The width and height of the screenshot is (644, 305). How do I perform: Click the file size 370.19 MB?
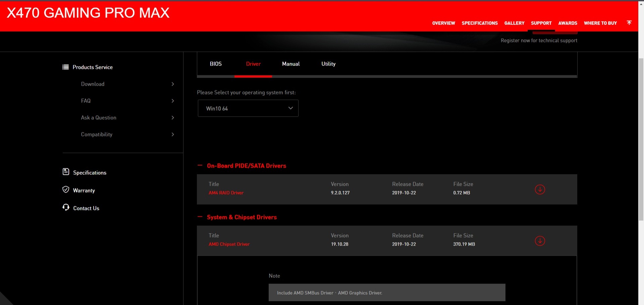[464, 244]
